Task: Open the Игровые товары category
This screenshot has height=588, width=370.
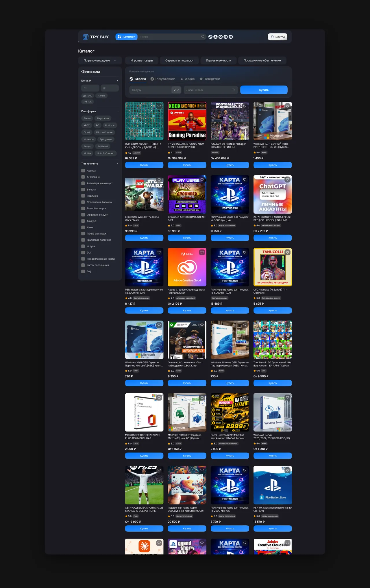Action: coord(142,60)
